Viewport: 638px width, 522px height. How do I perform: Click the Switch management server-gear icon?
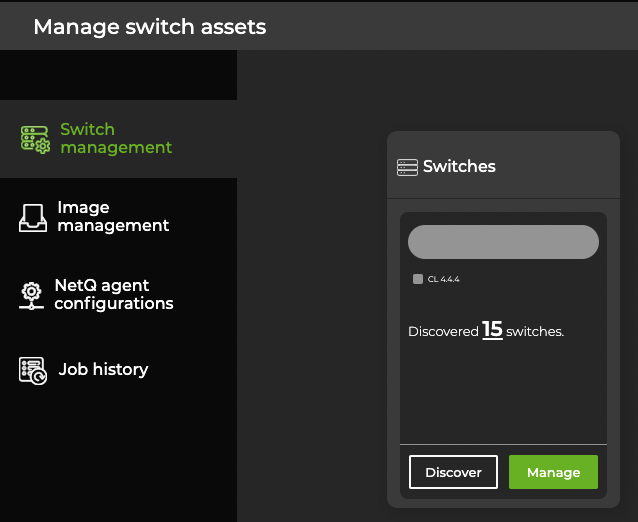(35, 140)
